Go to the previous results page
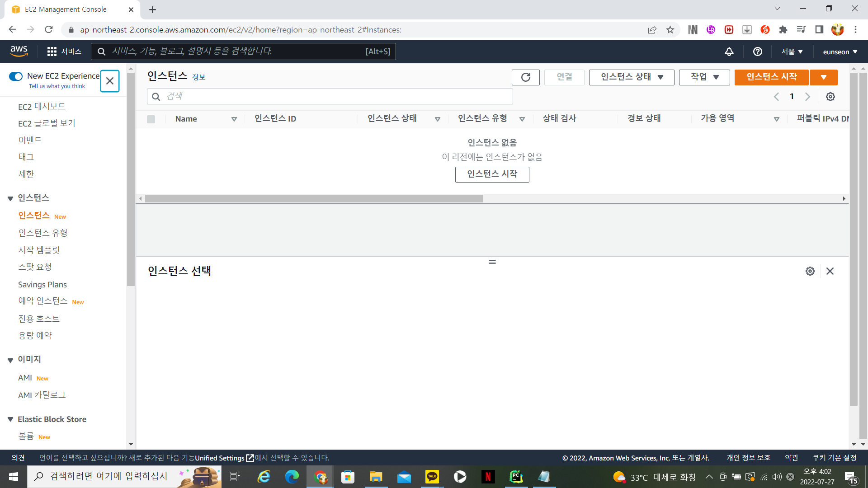Screen dimensions: 868x488 pyautogui.click(x=776, y=97)
